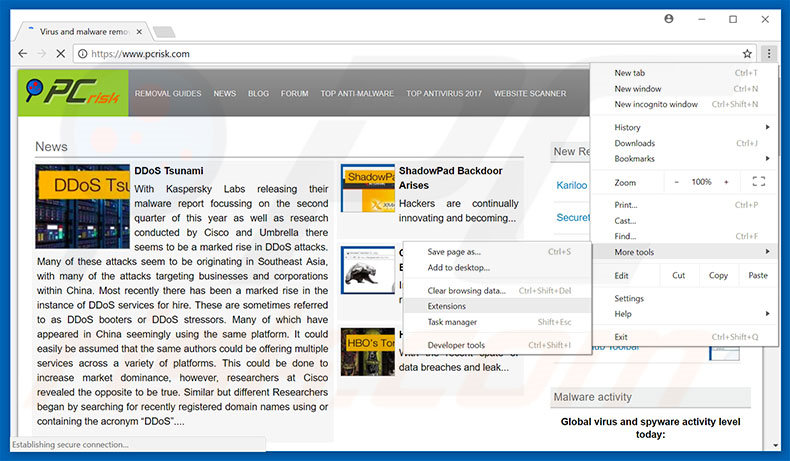Choose Find... from the menu
The width and height of the screenshot is (790, 461).
685,236
